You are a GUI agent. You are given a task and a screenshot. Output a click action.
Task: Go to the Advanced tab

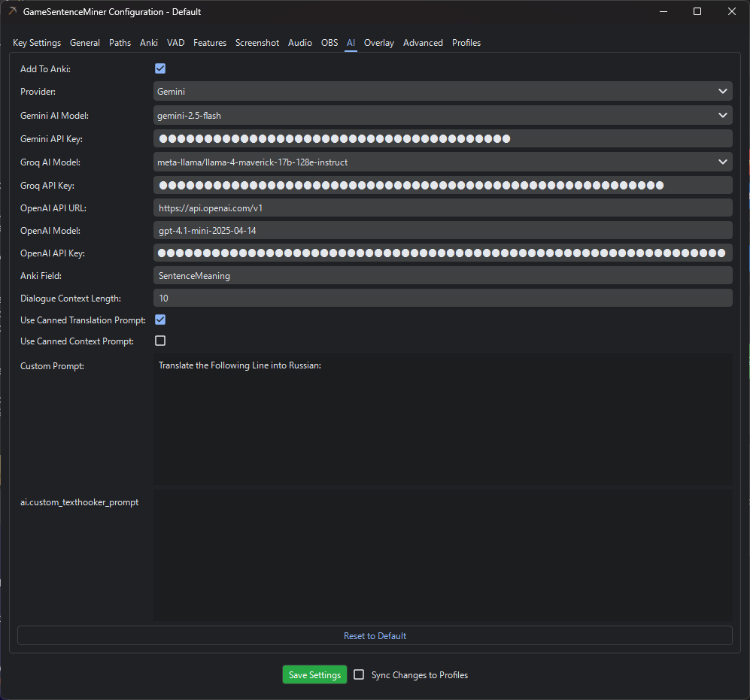pos(423,43)
